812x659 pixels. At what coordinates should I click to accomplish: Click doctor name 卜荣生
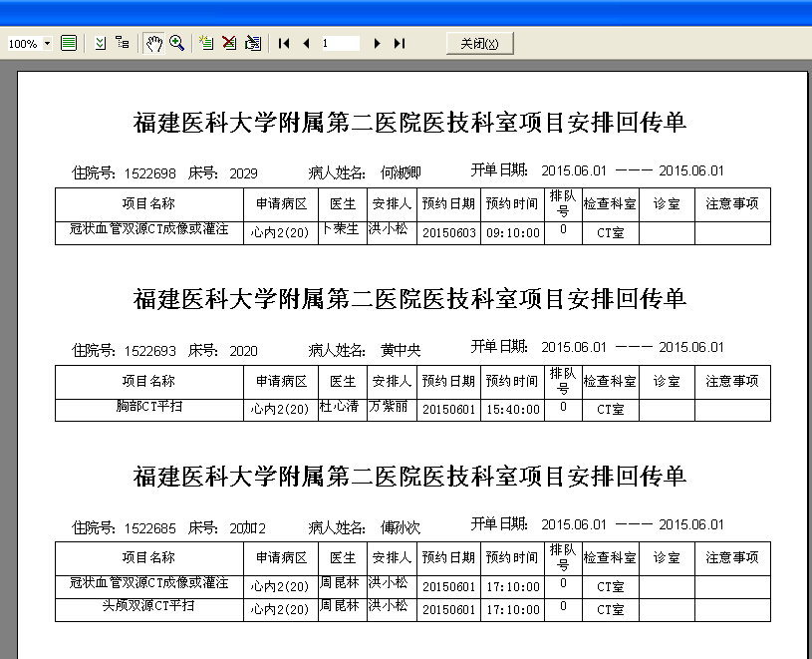click(x=340, y=229)
